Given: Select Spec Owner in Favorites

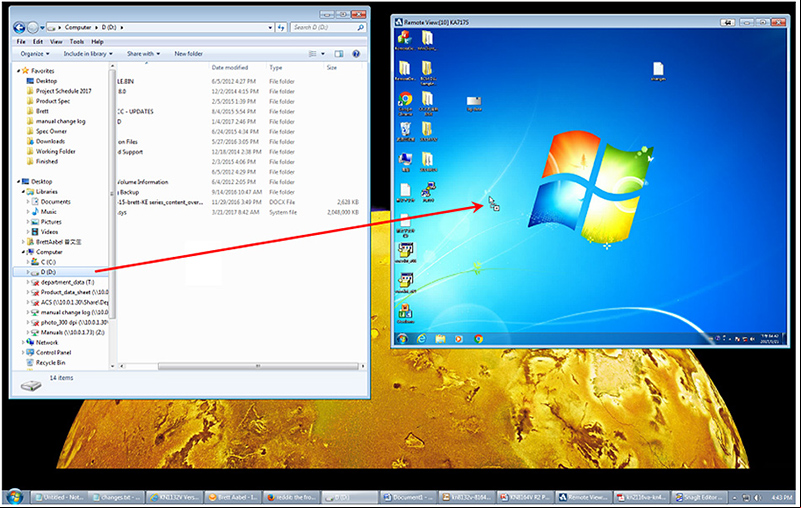Looking at the screenshot, I should 51,131.
